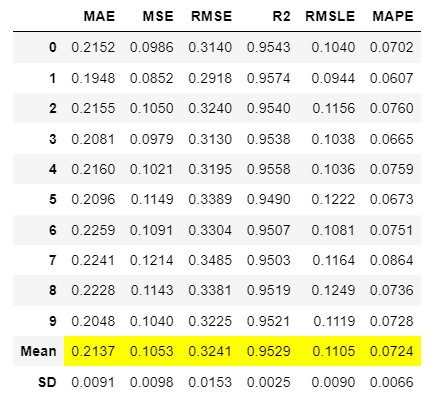Viewport: 434px width, 399px height.
Task: Click RMSE value 0.3195
Action: 210,169
